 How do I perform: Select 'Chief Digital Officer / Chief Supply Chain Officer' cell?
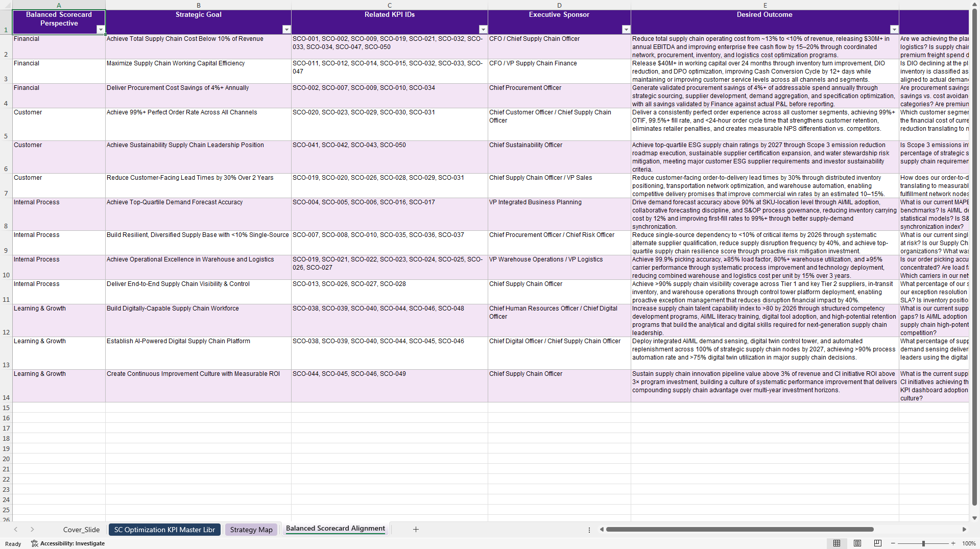(559, 353)
